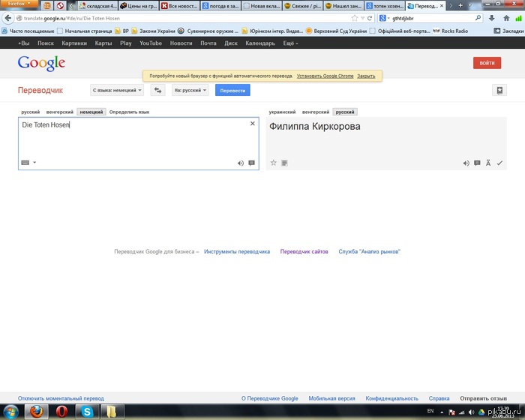Select немецкий as source language

[x=91, y=112]
